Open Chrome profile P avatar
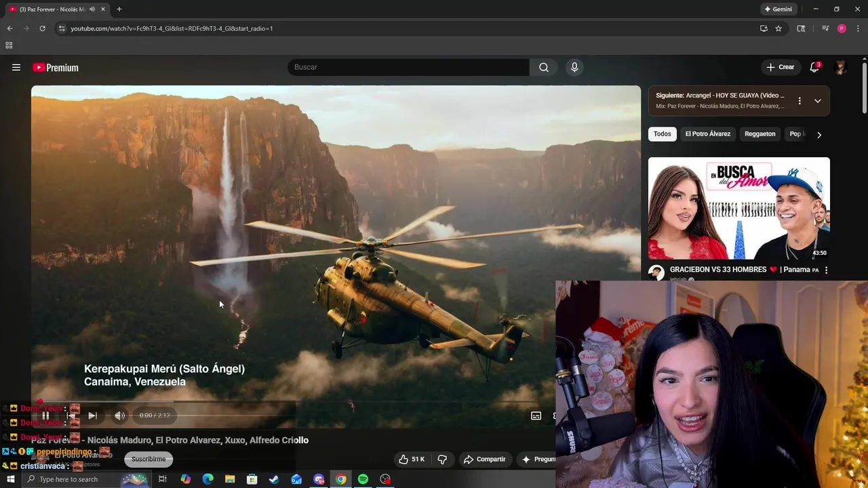The height and width of the screenshot is (488, 868). coord(842,28)
